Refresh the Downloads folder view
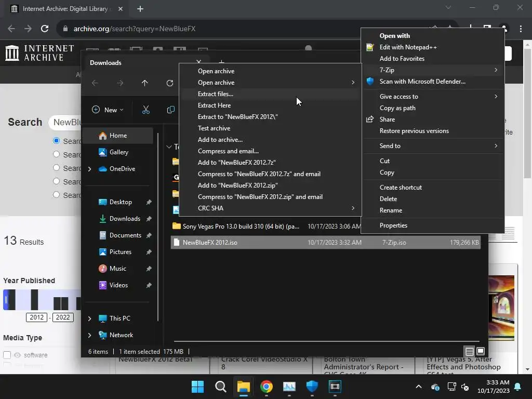Screen dimensions: 532x399 click(170, 83)
